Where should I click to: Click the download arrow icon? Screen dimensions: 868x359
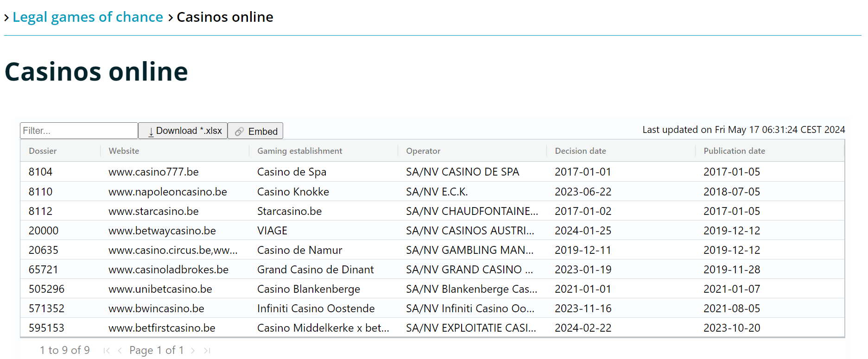point(151,132)
